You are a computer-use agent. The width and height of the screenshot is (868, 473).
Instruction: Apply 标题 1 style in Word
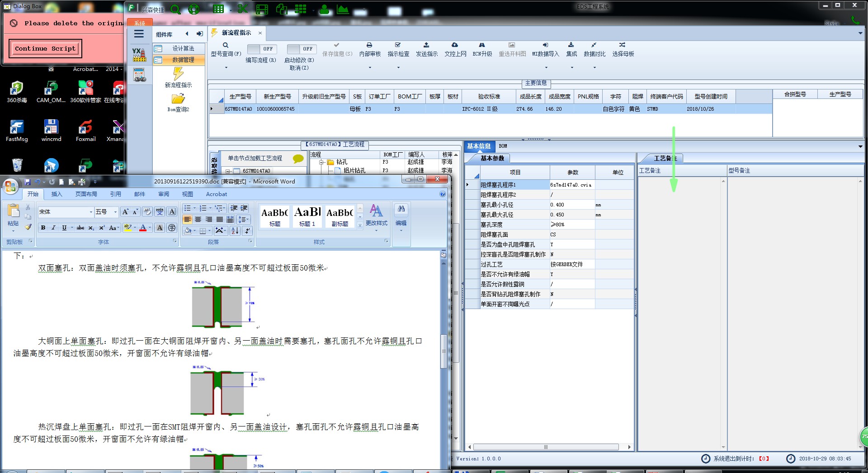[307, 216]
